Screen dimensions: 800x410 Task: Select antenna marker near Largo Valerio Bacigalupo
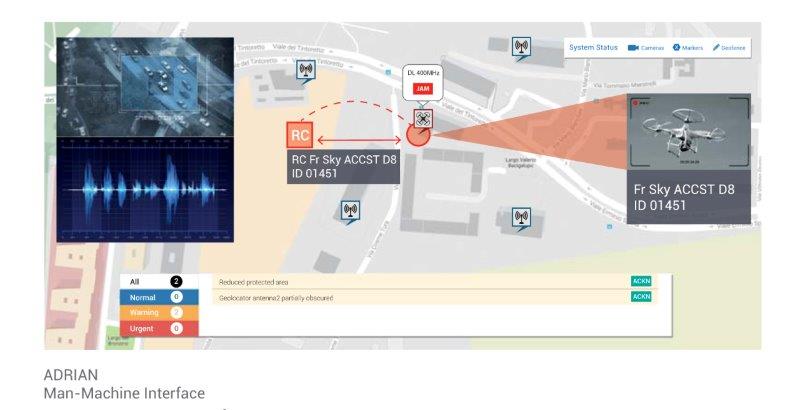[x=521, y=219]
